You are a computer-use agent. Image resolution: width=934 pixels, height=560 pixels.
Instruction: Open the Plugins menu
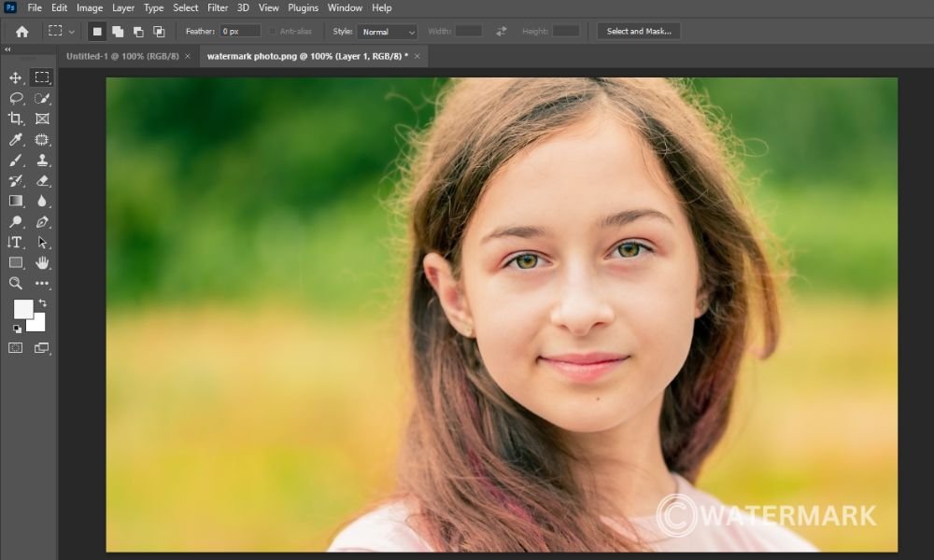[x=304, y=7]
